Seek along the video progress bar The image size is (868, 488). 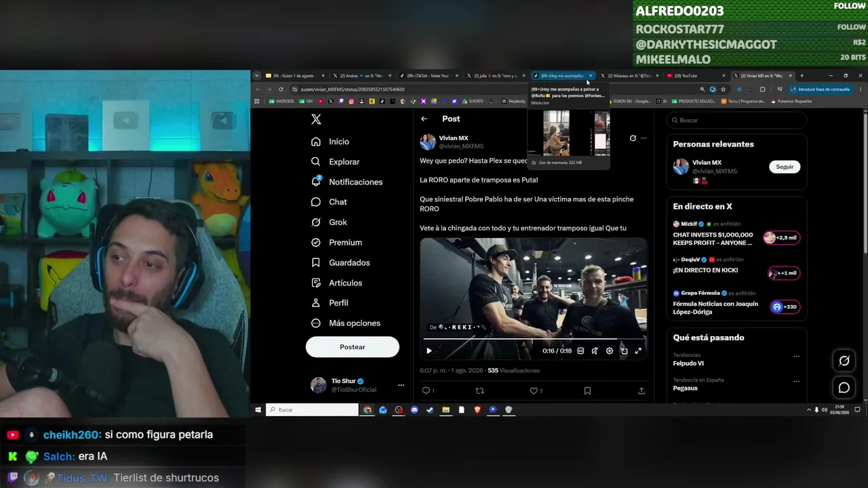pyautogui.click(x=533, y=338)
